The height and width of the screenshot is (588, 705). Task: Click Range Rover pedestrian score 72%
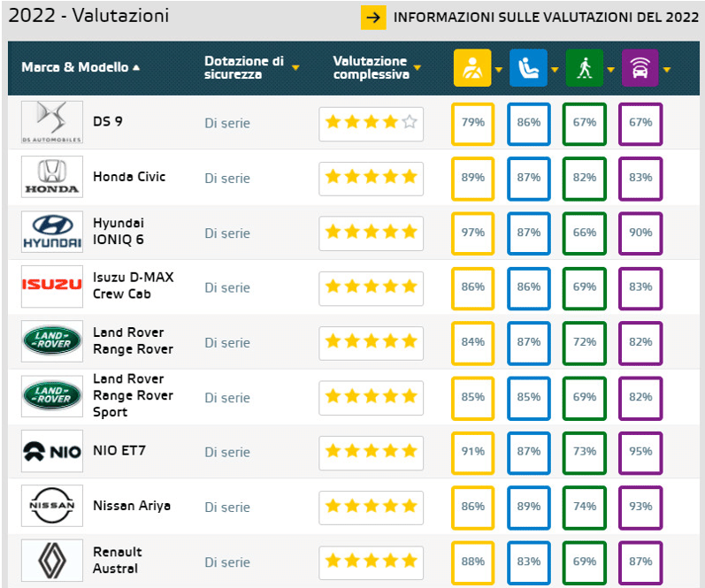[585, 343]
